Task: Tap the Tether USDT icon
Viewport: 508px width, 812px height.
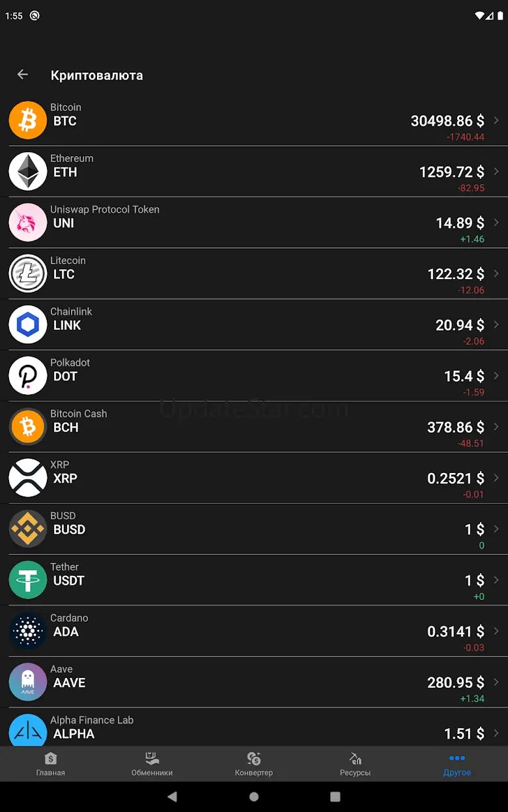Action: pyautogui.click(x=28, y=580)
